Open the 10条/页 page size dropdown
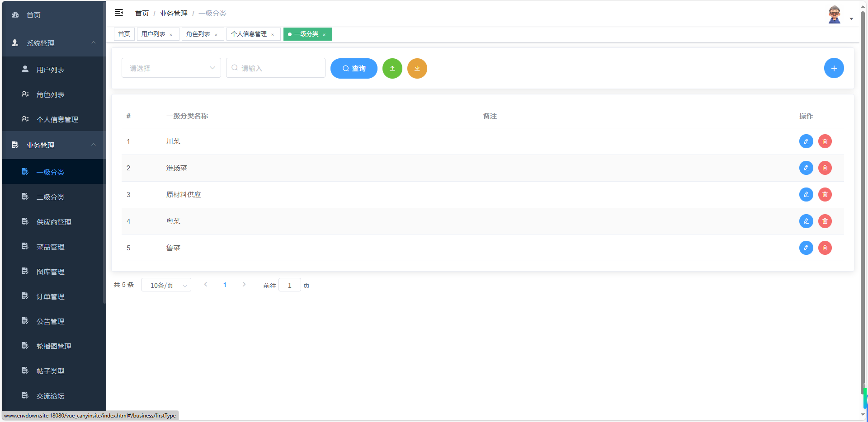 (x=166, y=285)
